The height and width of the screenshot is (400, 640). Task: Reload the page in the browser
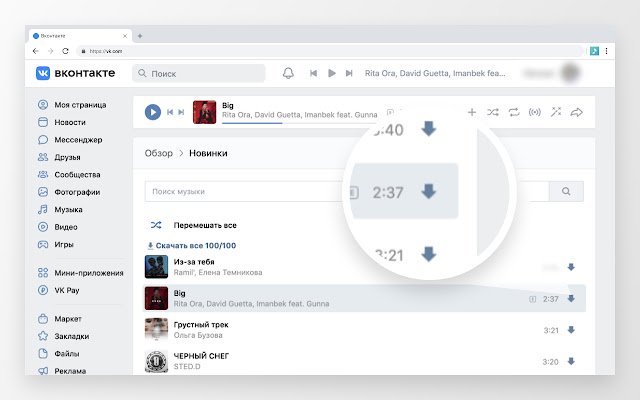65,51
